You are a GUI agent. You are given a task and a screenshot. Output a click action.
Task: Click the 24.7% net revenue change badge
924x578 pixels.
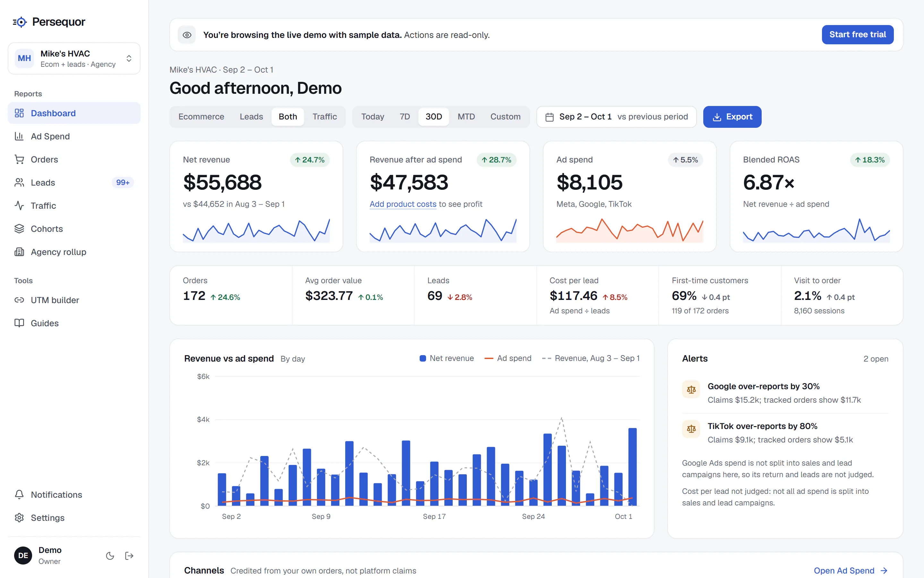(x=310, y=160)
